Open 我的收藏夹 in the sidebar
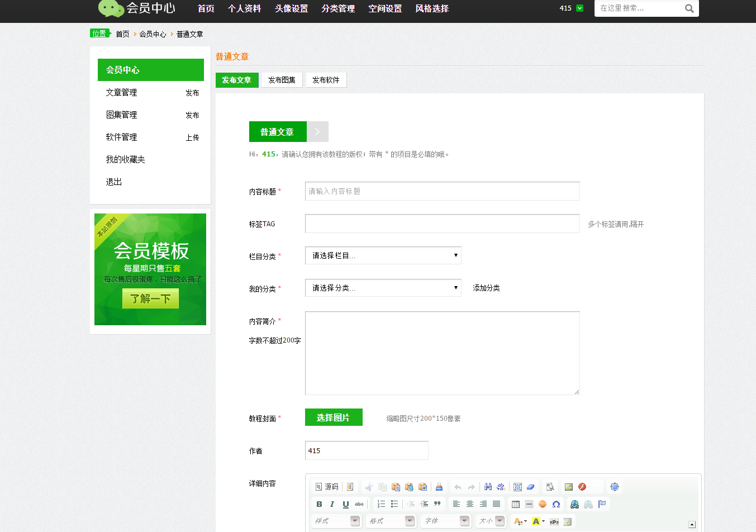This screenshot has width=756, height=532. click(x=125, y=159)
